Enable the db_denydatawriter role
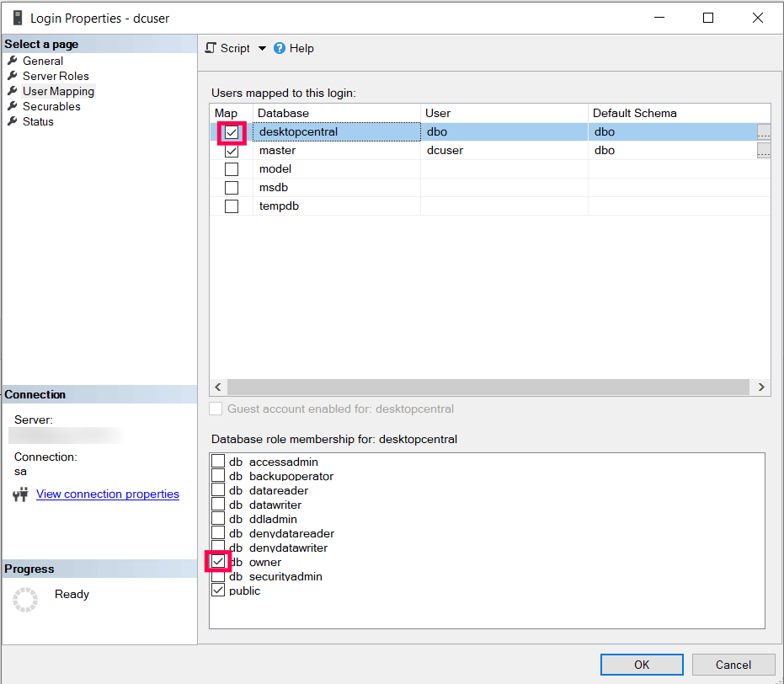784x684 pixels. pos(218,546)
